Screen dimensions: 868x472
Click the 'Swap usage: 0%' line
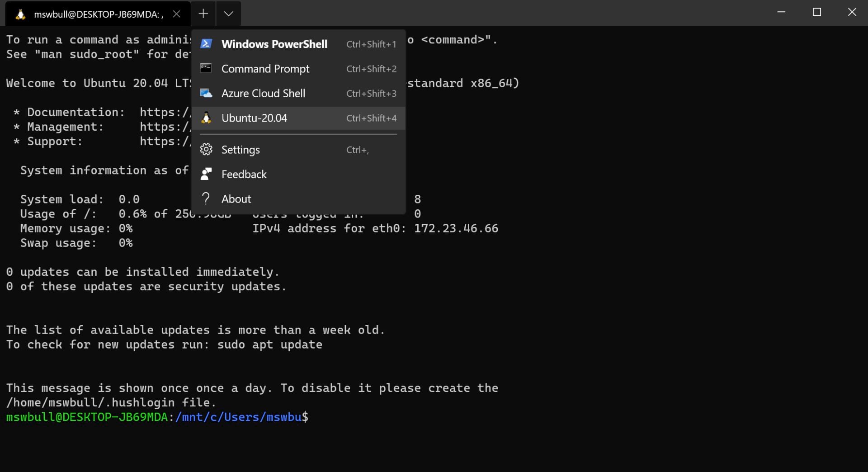[x=76, y=243]
